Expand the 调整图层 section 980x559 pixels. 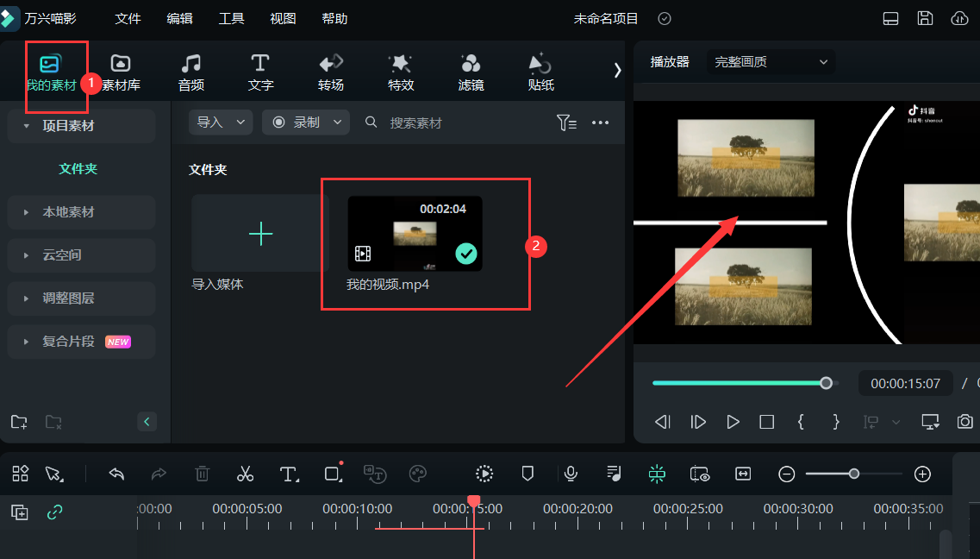tap(81, 298)
